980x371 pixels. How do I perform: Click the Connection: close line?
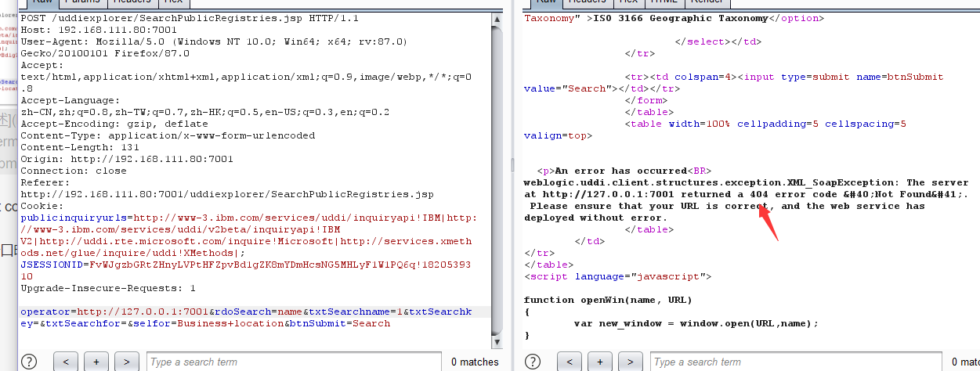click(x=74, y=171)
